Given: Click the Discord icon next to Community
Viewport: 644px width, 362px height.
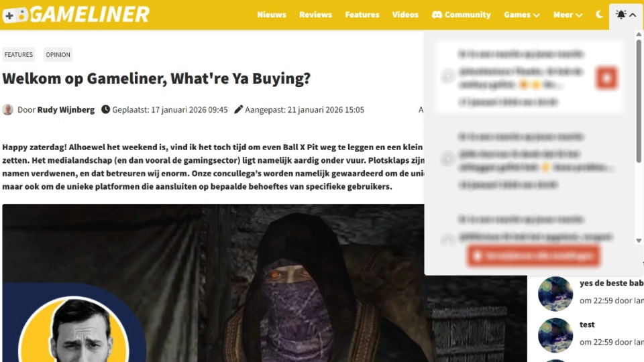Looking at the screenshot, I should click(437, 15).
